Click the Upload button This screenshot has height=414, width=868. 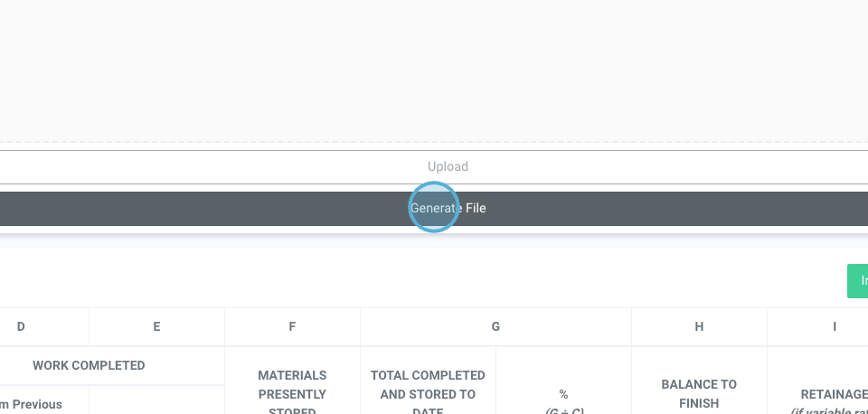coord(448,167)
